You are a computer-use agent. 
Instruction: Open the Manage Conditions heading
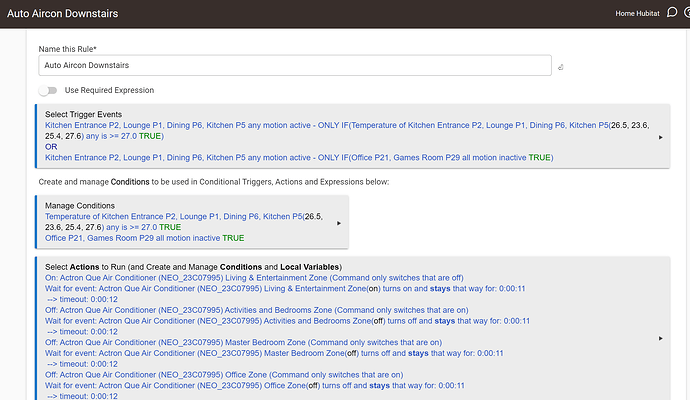click(x=80, y=206)
